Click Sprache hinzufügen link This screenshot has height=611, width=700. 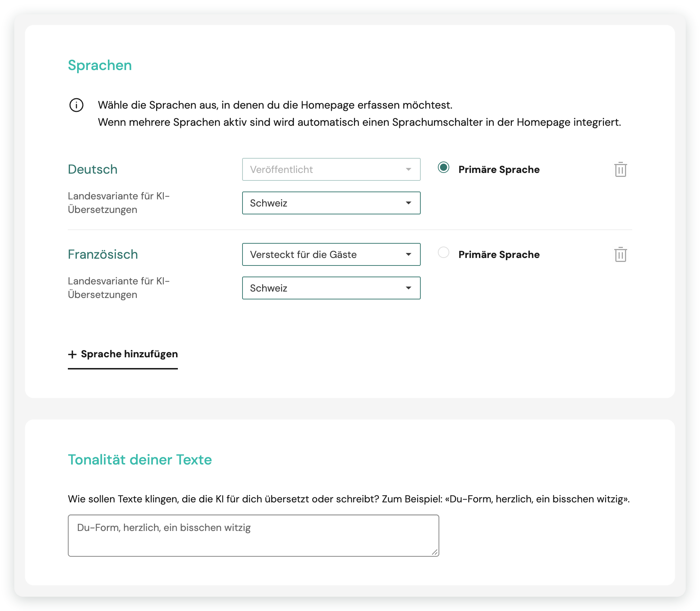pos(123,354)
